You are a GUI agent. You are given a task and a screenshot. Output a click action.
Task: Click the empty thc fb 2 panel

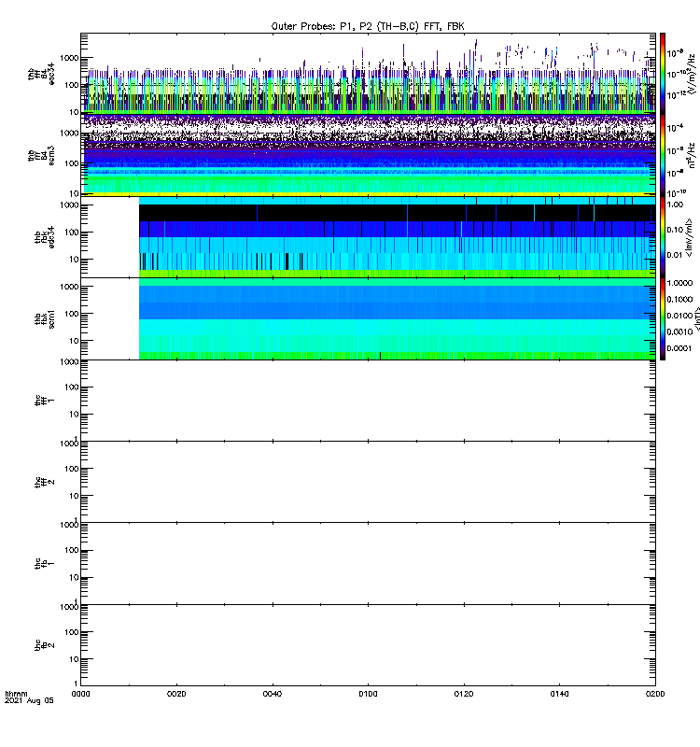pyautogui.click(x=368, y=645)
